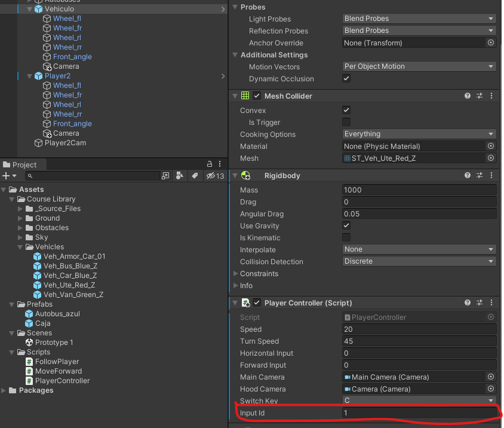The height and width of the screenshot is (428, 504).
Task: Expand the Packages folder
Action: tap(4, 390)
